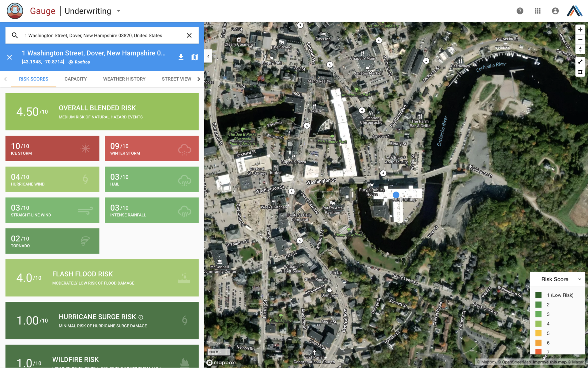Open the user account icon
Screen dimensions: 588x368
[555, 11]
